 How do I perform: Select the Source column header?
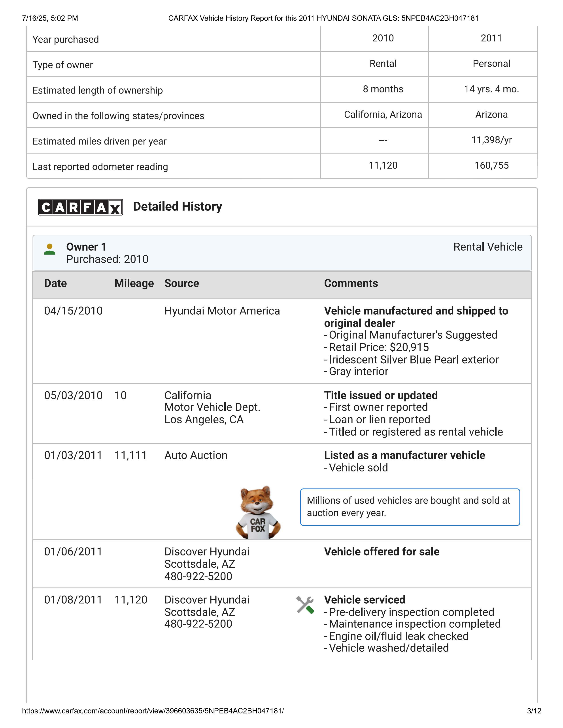pos(181,283)
